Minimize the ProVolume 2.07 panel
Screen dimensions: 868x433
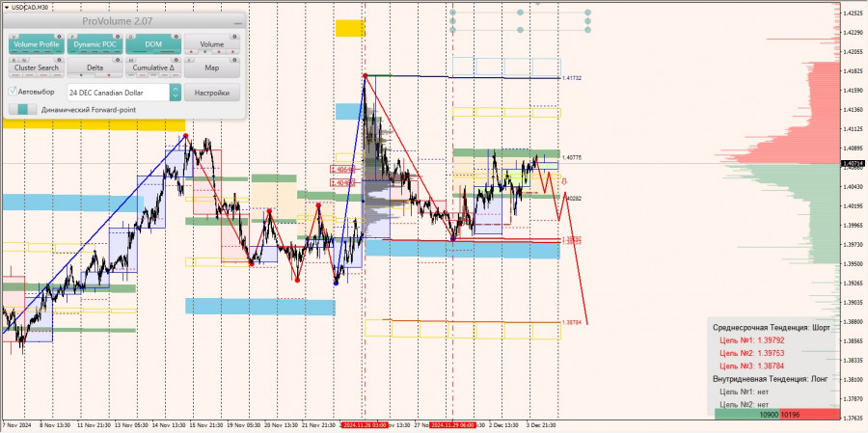point(237,23)
